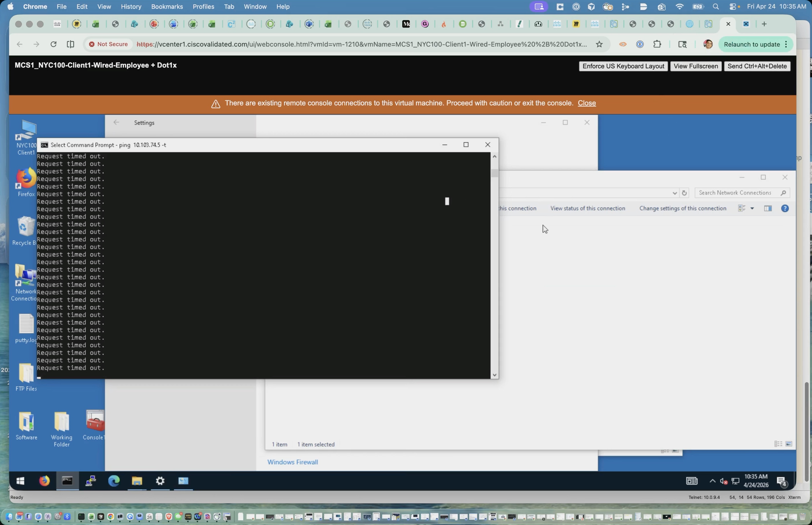This screenshot has height=525, width=812.
Task: Open the Bookmarks menu
Action: tap(167, 7)
